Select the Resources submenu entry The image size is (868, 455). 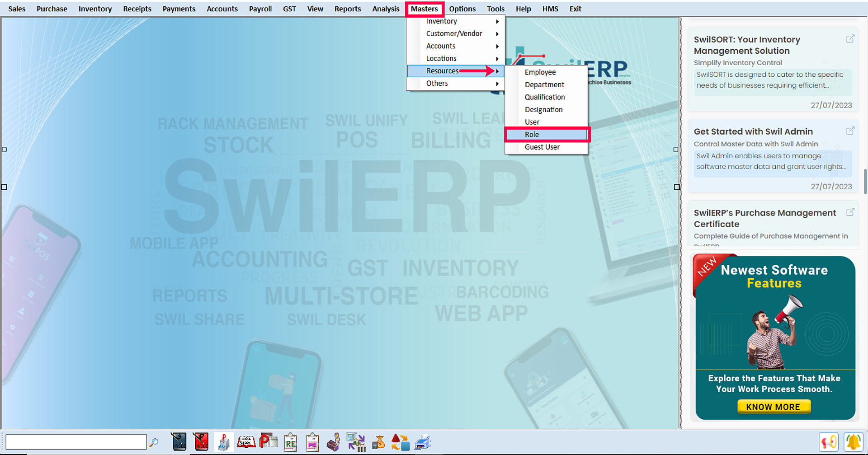pos(456,71)
